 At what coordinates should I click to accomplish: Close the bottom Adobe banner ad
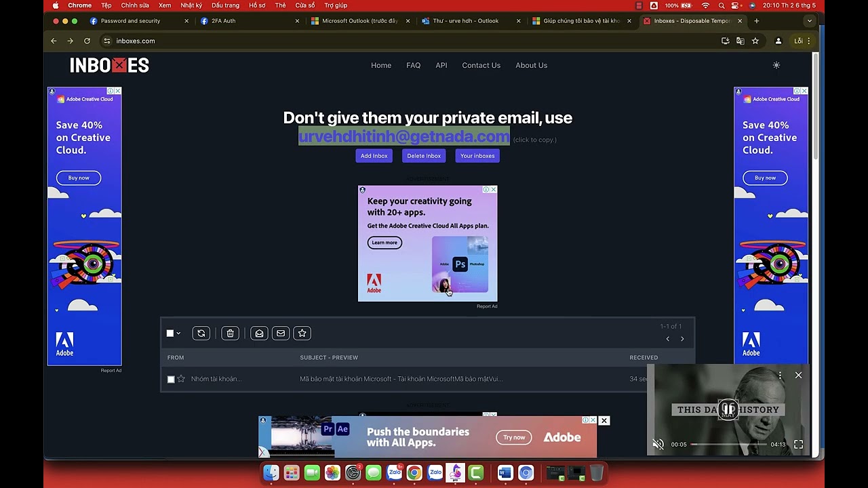click(604, 421)
